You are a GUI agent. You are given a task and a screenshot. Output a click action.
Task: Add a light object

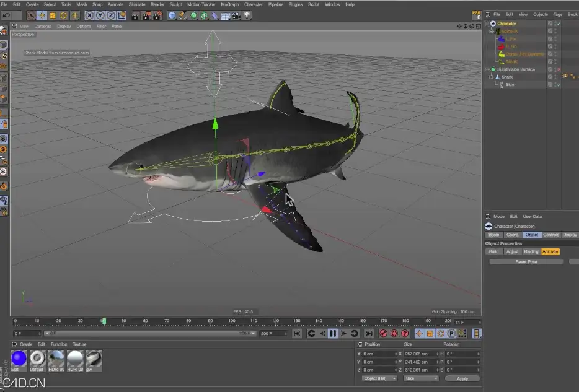point(247,15)
